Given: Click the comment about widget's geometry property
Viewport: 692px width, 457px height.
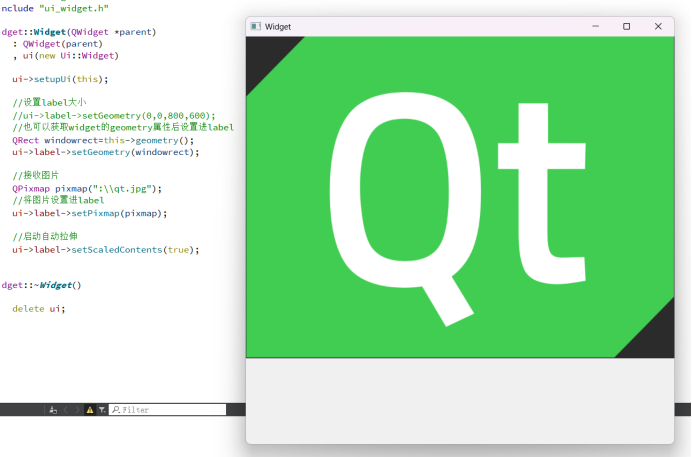Looking at the screenshot, I should click(x=123, y=127).
